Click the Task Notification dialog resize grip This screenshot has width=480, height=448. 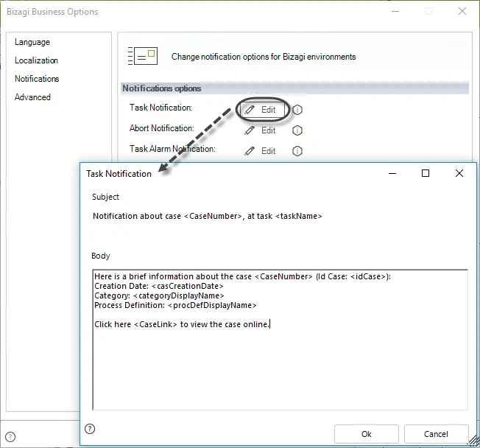click(473, 441)
